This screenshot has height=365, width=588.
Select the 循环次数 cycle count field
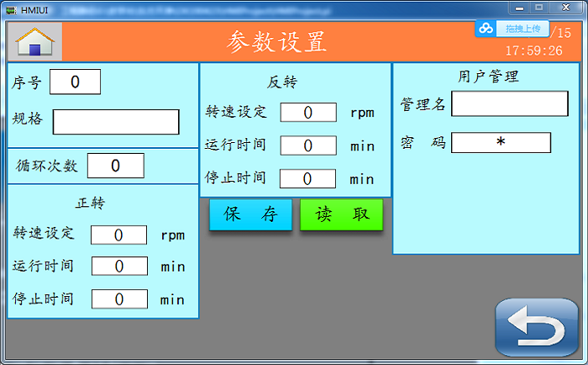click(115, 166)
